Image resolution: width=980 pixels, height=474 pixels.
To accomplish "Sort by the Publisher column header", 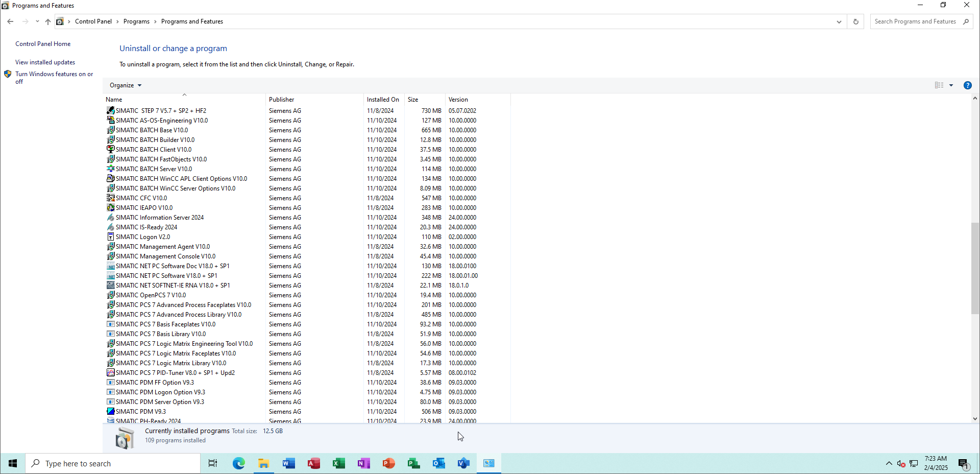I will 314,99.
